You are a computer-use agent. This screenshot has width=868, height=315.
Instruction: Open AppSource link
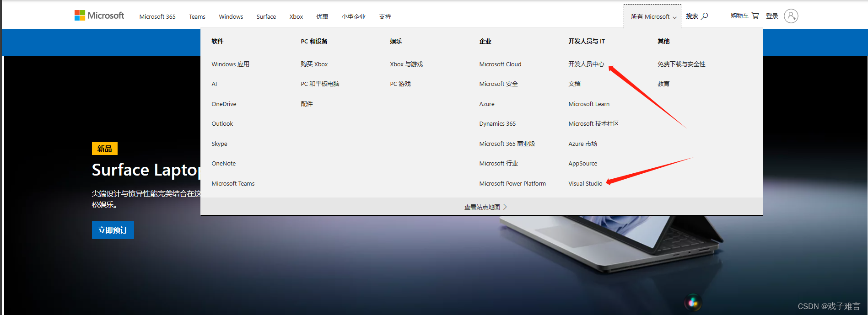(582, 163)
